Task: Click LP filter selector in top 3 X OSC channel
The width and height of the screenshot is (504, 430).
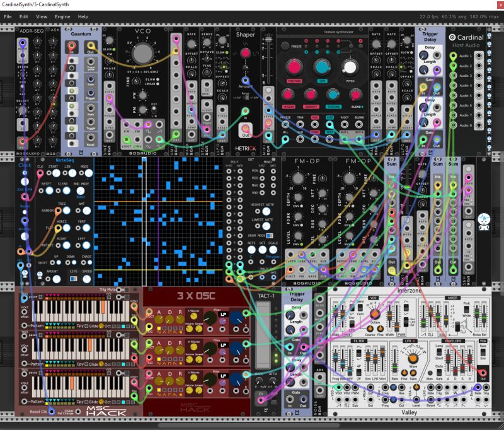Action: [x=223, y=314]
